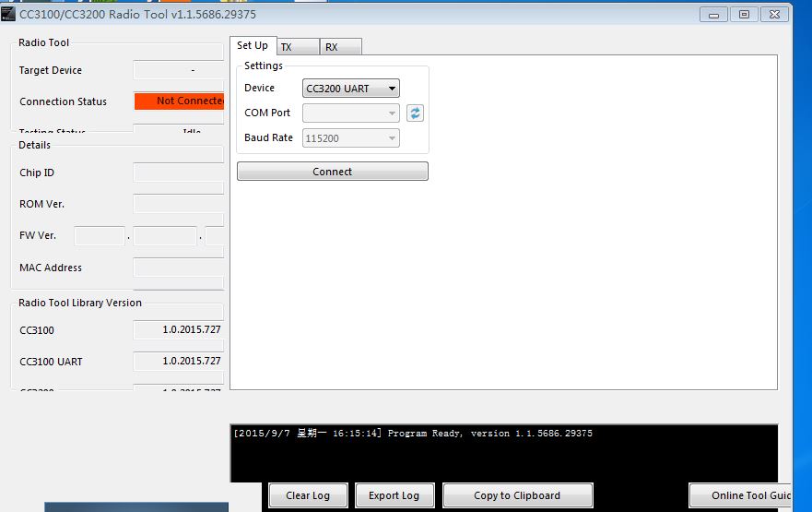Click the Target Device value field
Viewport: 812px width, 512px height.
tap(178, 70)
